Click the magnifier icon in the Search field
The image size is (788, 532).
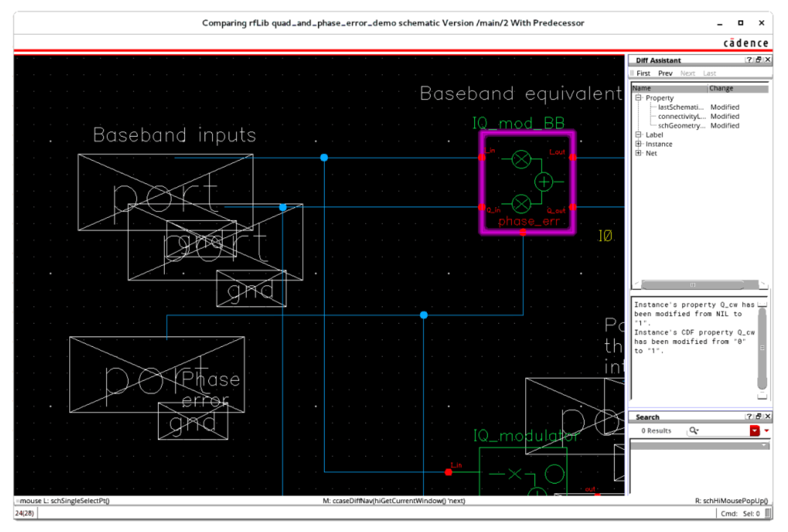coord(692,430)
